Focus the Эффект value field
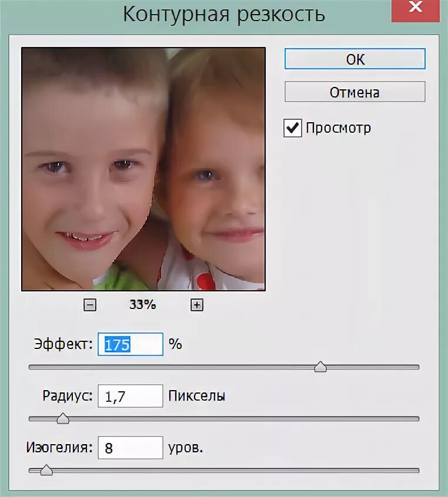 click(131, 344)
